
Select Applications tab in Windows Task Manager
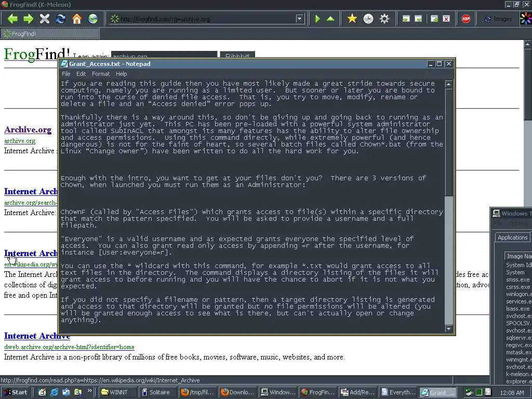coord(512,237)
